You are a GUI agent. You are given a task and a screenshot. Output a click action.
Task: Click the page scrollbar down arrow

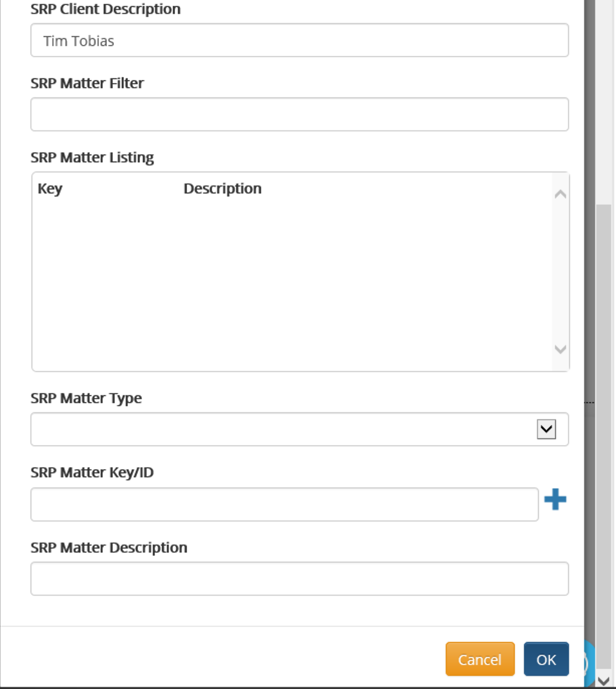click(603, 681)
